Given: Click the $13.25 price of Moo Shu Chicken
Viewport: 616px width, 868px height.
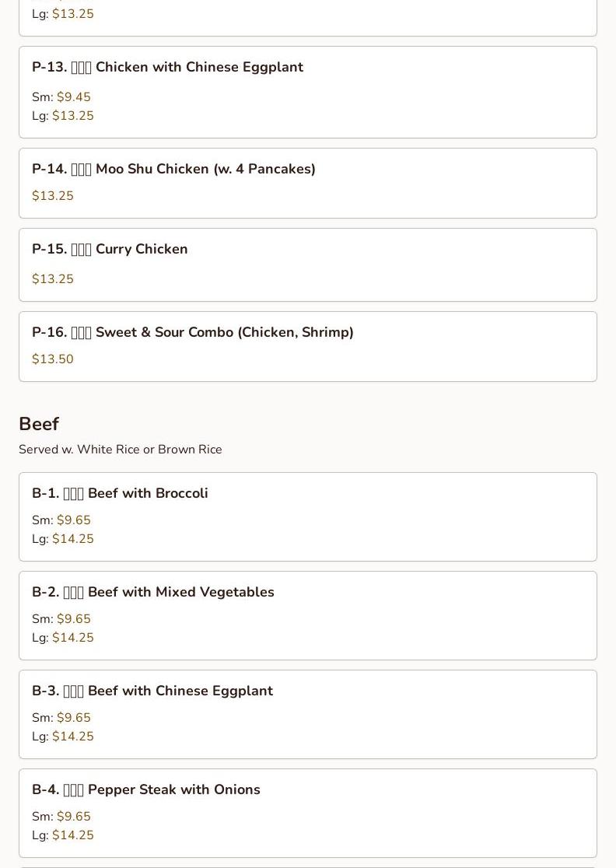Looking at the screenshot, I should [x=53, y=195].
